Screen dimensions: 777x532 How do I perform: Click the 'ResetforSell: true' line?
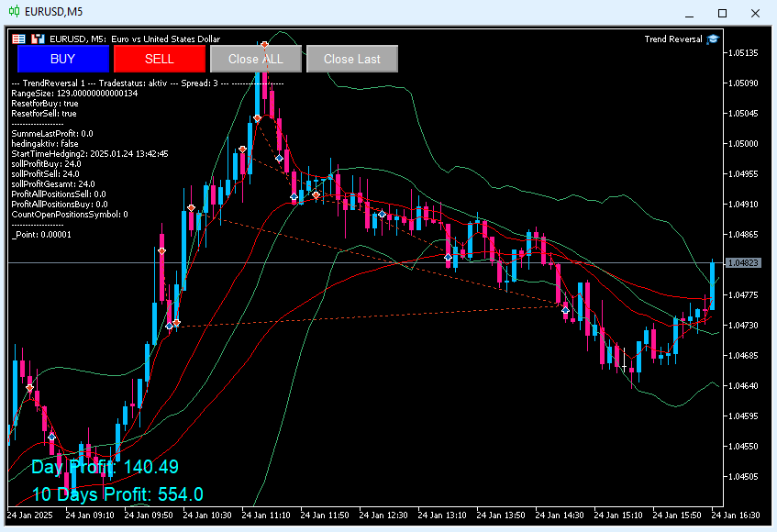coord(44,114)
